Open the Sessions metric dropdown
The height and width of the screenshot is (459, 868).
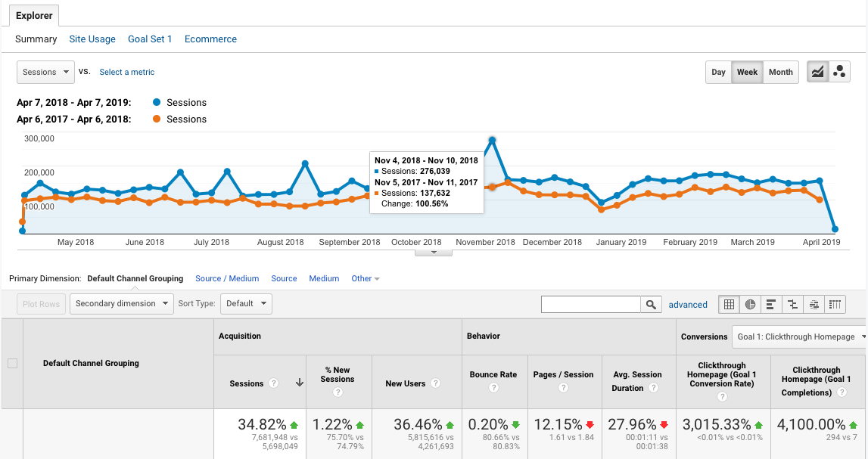click(45, 72)
